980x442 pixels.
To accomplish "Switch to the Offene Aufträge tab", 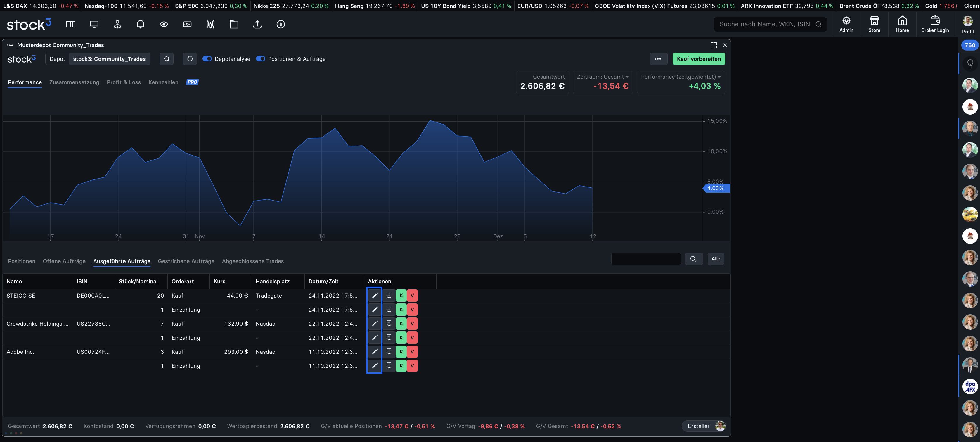I will click(x=64, y=262).
